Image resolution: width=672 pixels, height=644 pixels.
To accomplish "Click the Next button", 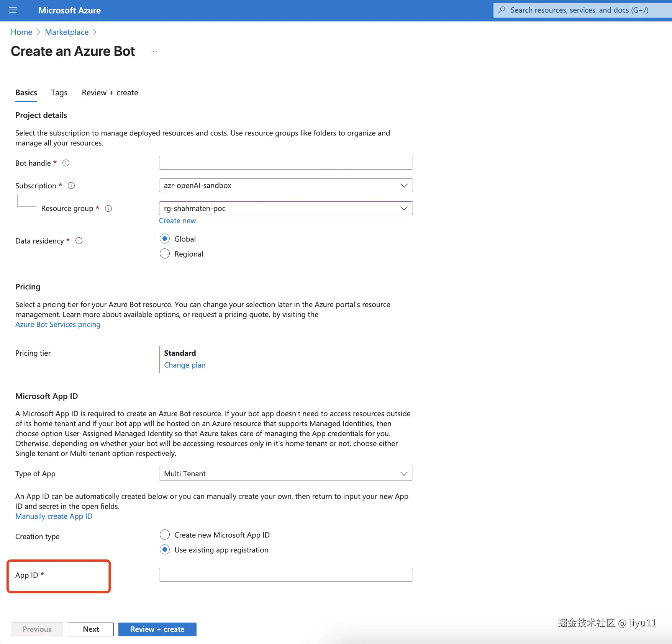I will [91, 629].
